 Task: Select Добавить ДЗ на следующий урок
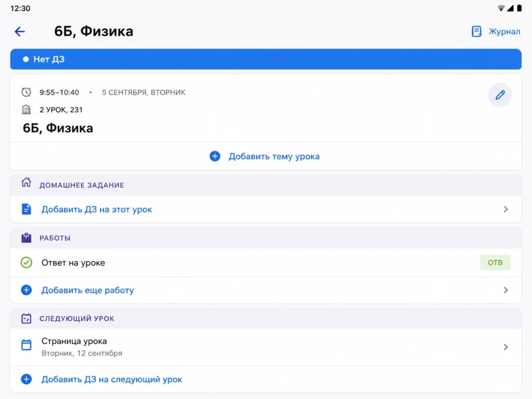click(x=112, y=379)
